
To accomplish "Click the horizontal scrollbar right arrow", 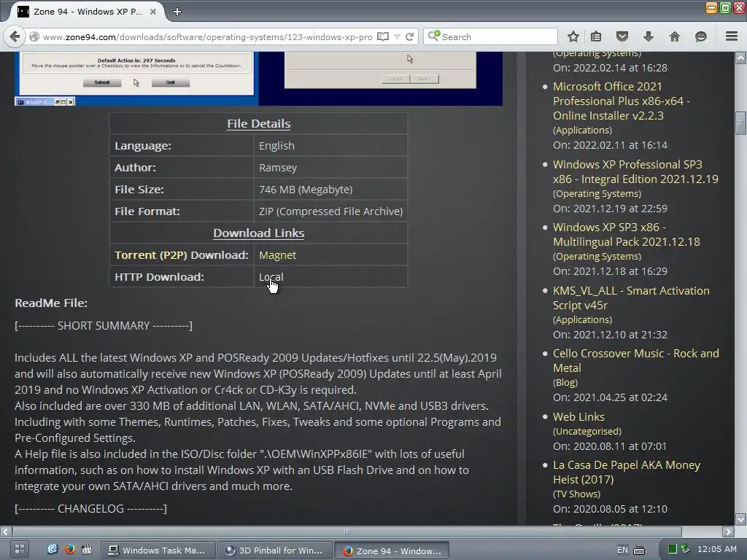I will click(x=729, y=532).
